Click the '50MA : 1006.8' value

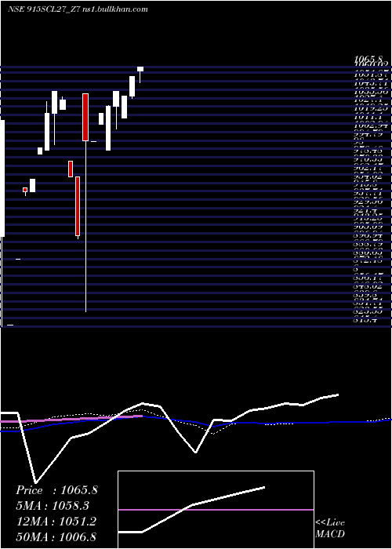tap(56, 536)
